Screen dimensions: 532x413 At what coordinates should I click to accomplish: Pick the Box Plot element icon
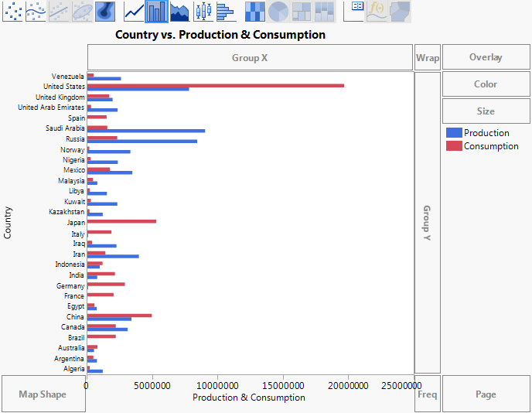[203, 11]
